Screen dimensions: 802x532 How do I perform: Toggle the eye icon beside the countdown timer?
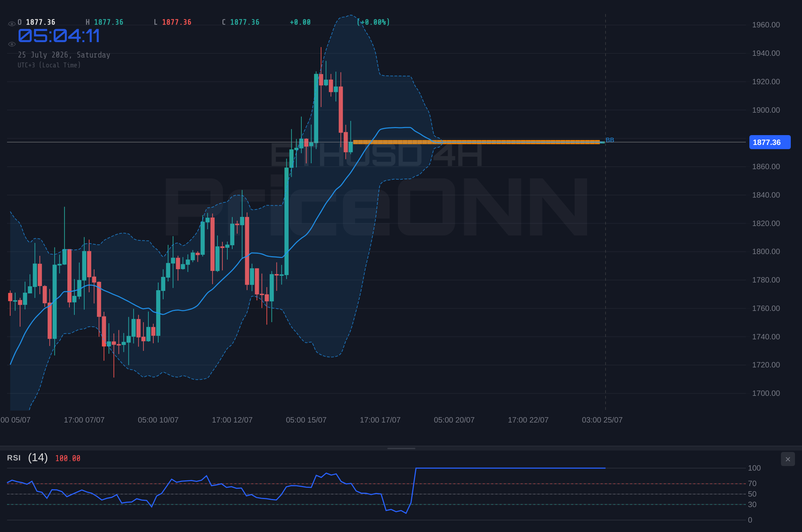point(12,44)
